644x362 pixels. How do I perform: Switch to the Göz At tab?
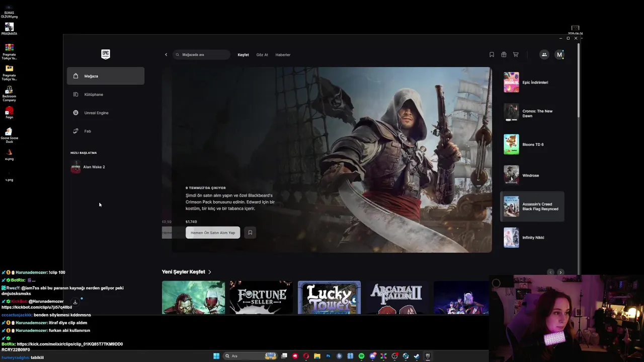(262, 55)
